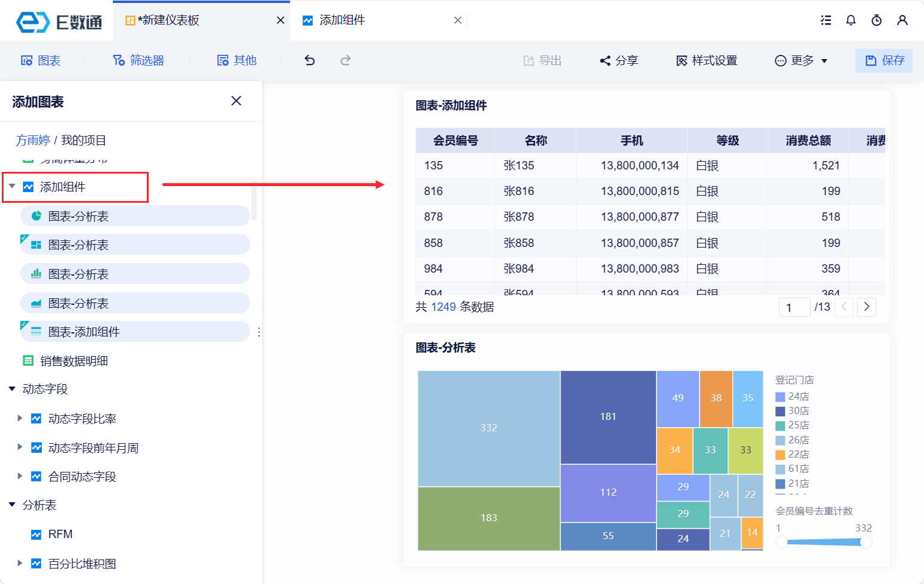The height and width of the screenshot is (584, 924).
Task: Expand the 动态字段前年月周 node
Action: (20, 447)
